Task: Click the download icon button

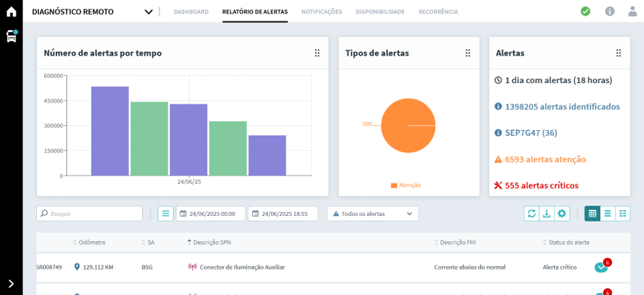Action: coord(546,214)
